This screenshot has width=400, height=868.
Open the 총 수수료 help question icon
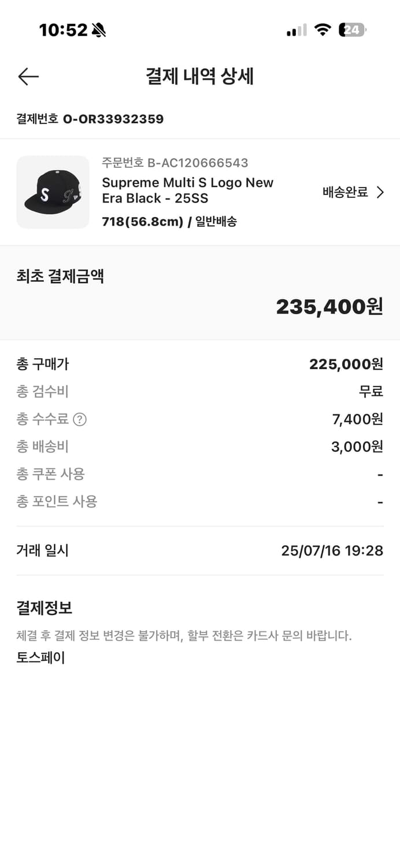pos(80,419)
